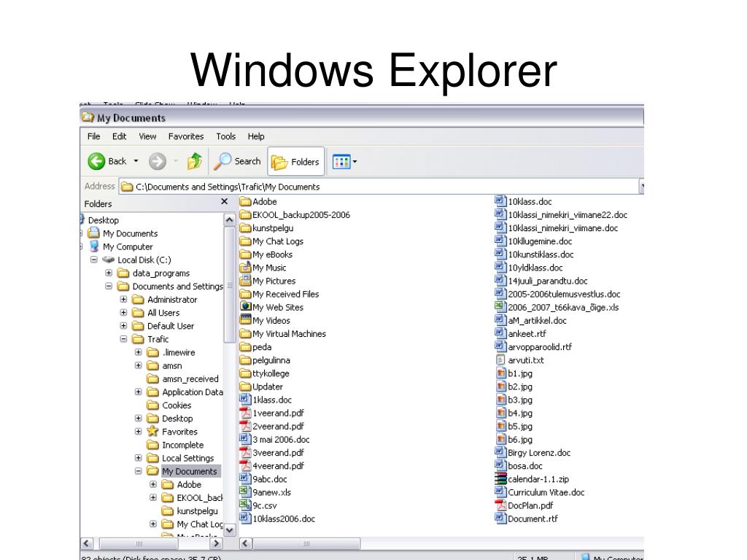747x560 pixels.
Task: Select the 3 mai 2006.doc file
Action: click(275, 440)
